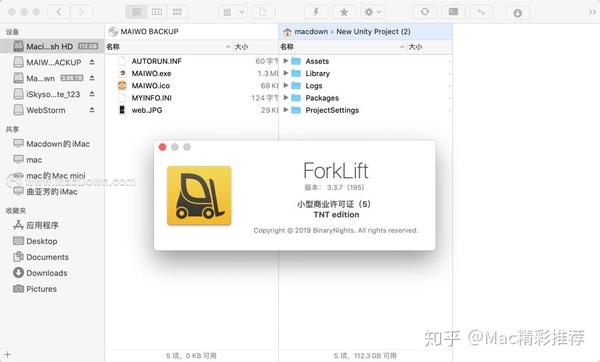Open Desktop favorite in sidebar

click(35, 241)
